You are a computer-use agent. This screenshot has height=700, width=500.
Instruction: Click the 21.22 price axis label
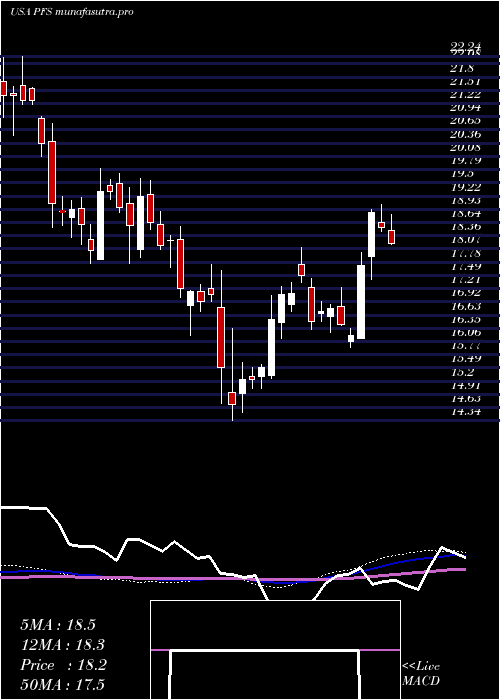coord(465,94)
